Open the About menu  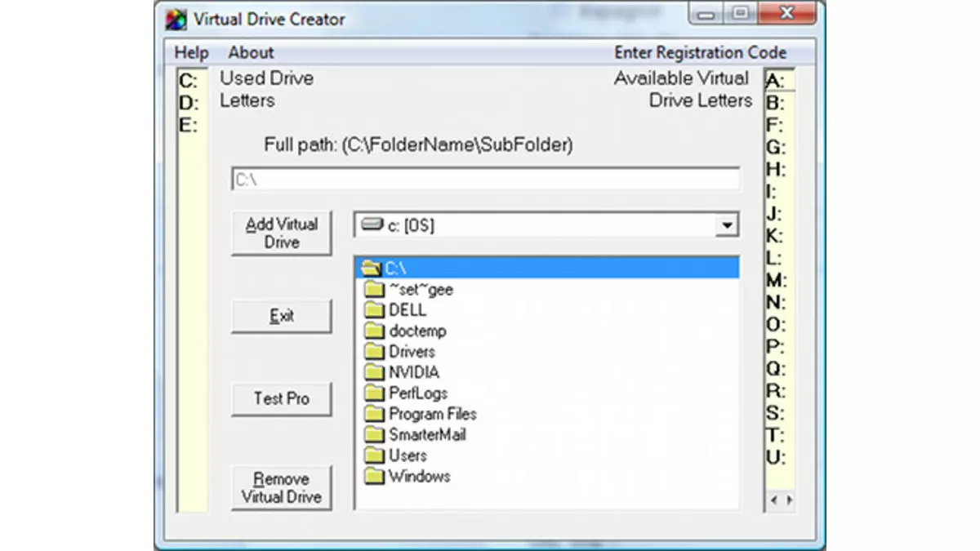click(251, 52)
